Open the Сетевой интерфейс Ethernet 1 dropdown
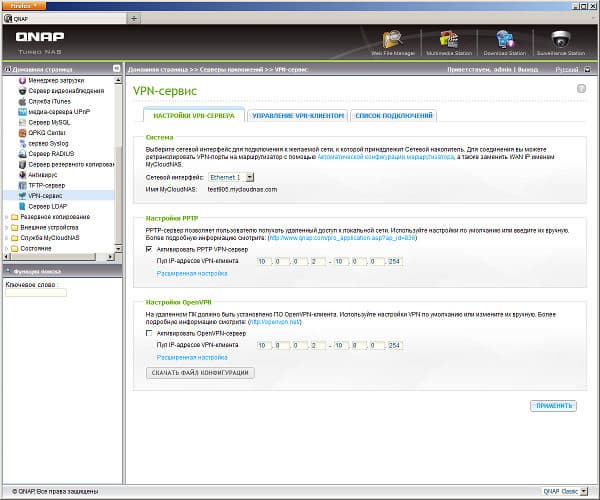The width and height of the screenshot is (600, 500). tap(250, 178)
